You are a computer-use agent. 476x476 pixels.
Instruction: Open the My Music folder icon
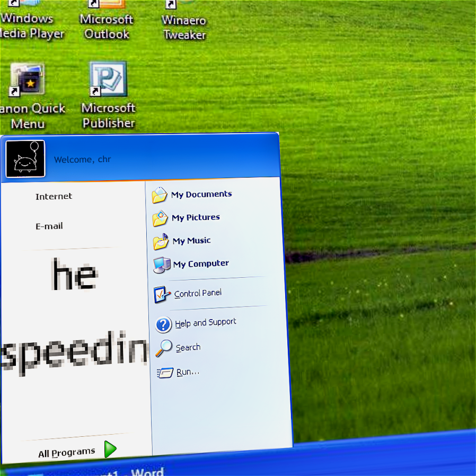161,242
